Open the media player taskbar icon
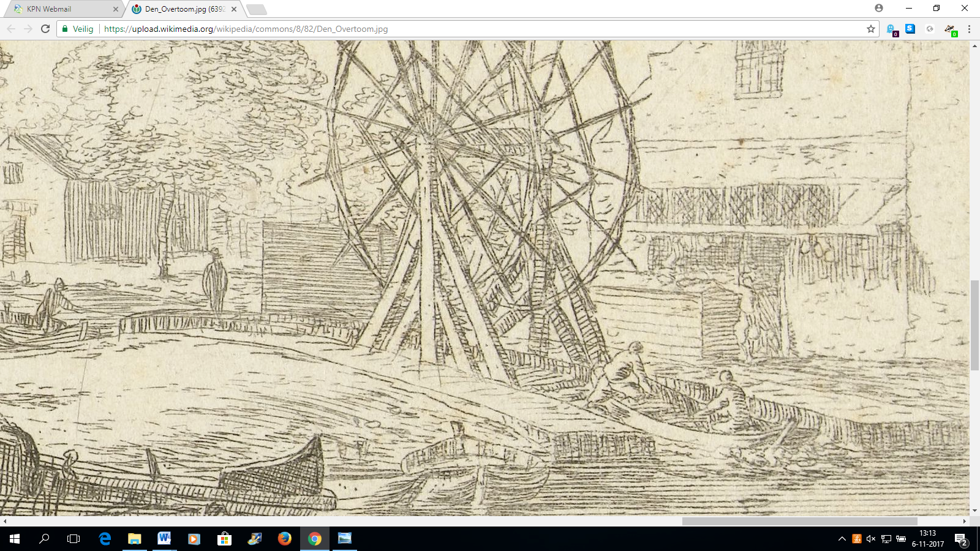Viewport: 980px width, 551px height. [x=194, y=539]
